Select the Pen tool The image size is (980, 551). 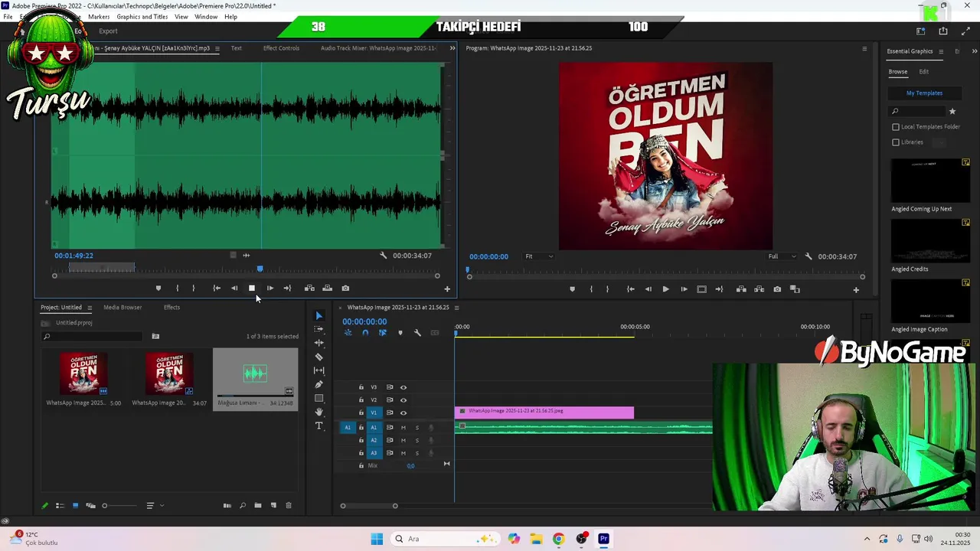[319, 384]
